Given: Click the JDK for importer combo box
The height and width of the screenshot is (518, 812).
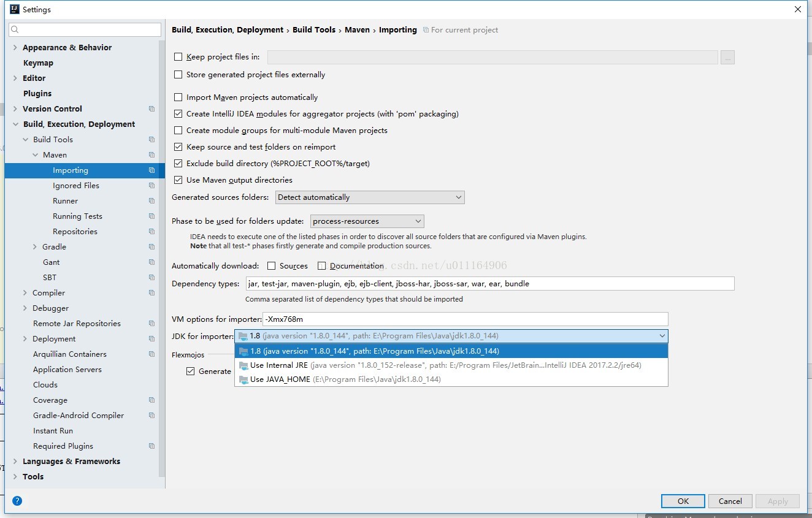Looking at the screenshot, I should tap(451, 336).
